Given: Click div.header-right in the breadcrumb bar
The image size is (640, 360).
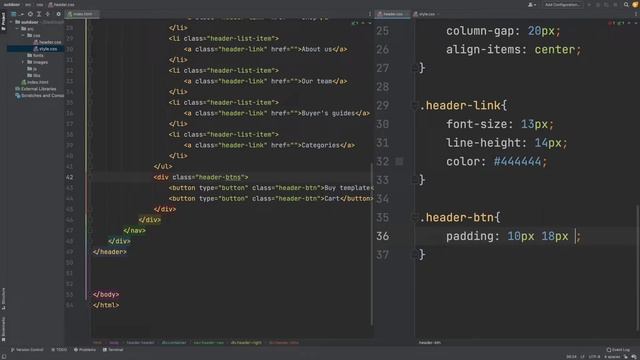Looking at the screenshot, I should coord(246,342).
